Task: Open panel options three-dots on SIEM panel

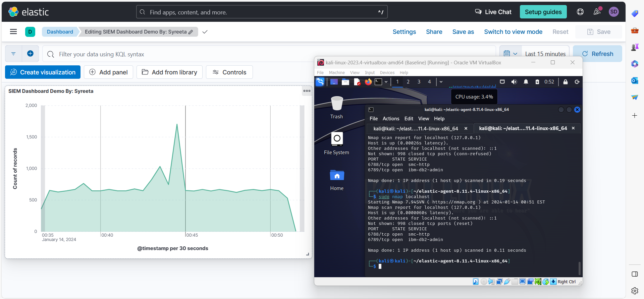Action: 307,91
